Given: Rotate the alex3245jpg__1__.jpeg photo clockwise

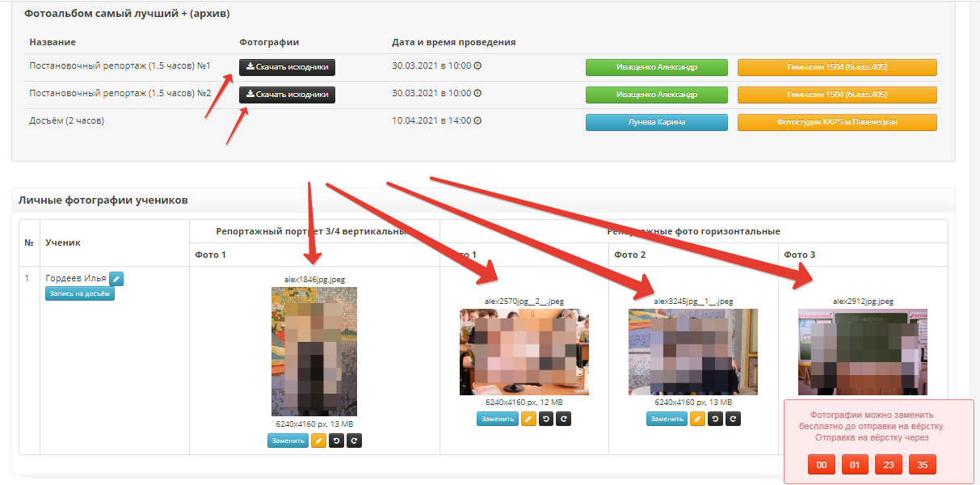Looking at the screenshot, I should coord(733,419).
